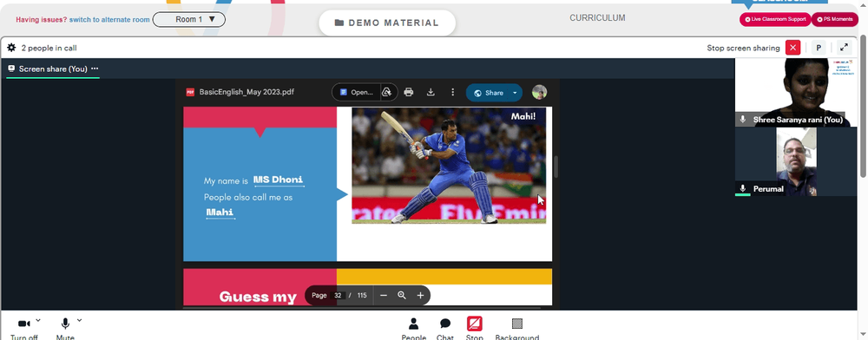Select the Screen share (You) tab
The image size is (868, 340).
pyautogui.click(x=53, y=69)
